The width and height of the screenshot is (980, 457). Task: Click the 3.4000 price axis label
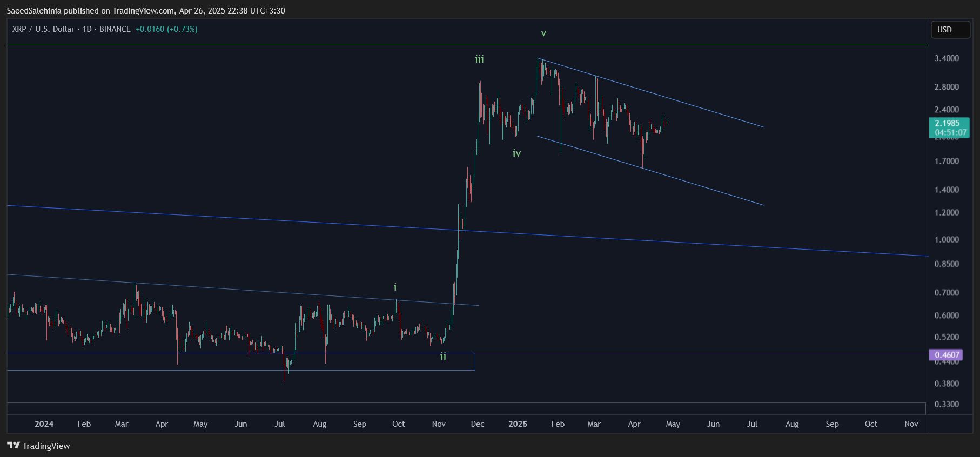coord(947,58)
